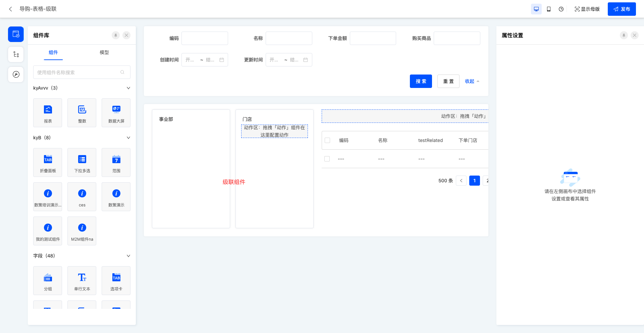
Task: Collapse the 字段 (48) group
Action: [128, 256]
